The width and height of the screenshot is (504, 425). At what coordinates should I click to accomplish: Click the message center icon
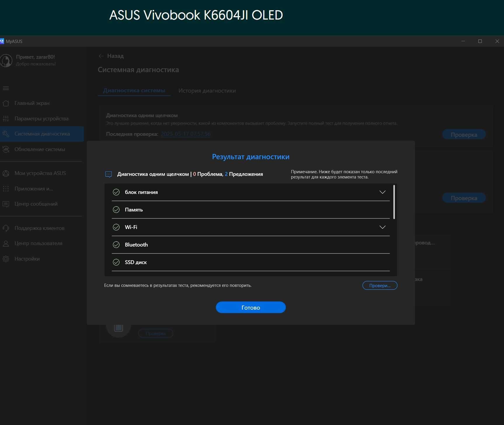click(6, 204)
